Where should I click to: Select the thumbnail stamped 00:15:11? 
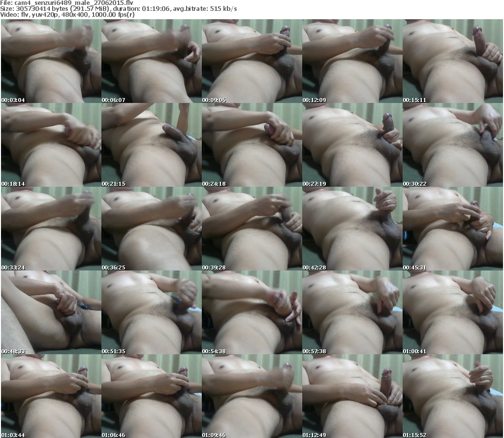point(453,61)
